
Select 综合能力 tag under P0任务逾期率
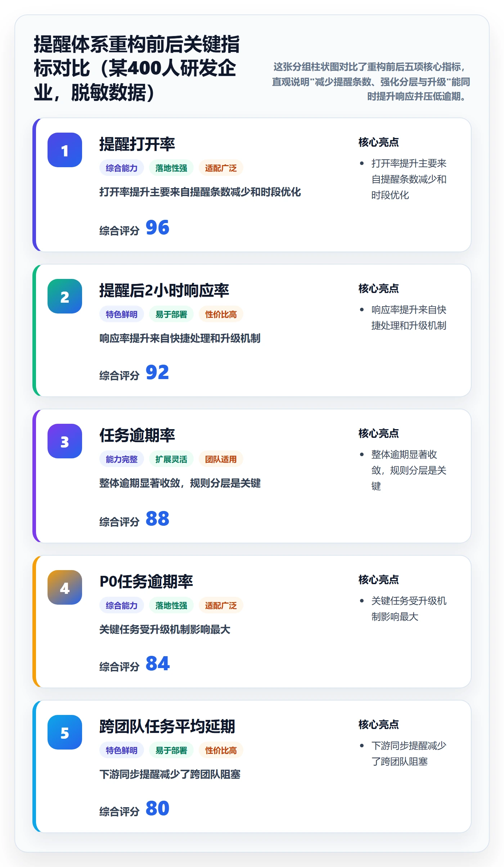(122, 605)
